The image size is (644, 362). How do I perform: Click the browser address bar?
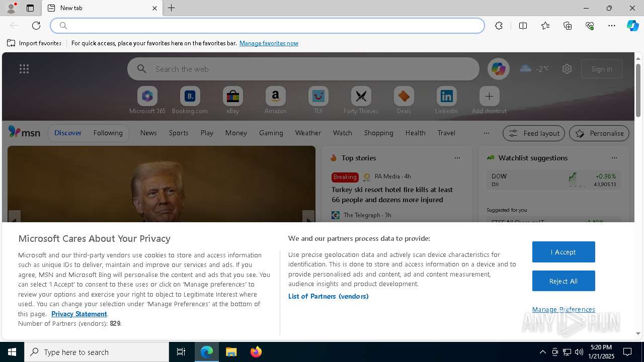point(268,26)
